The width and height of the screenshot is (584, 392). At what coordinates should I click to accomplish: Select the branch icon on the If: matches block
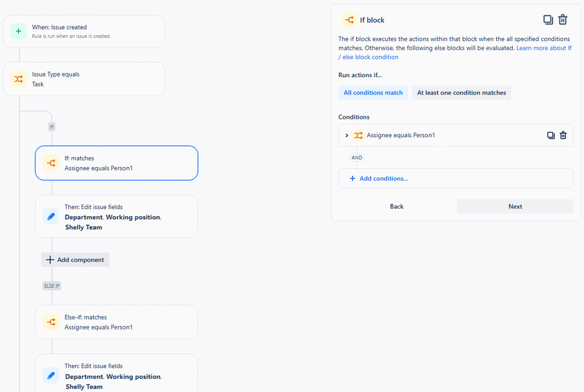(x=51, y=163)
